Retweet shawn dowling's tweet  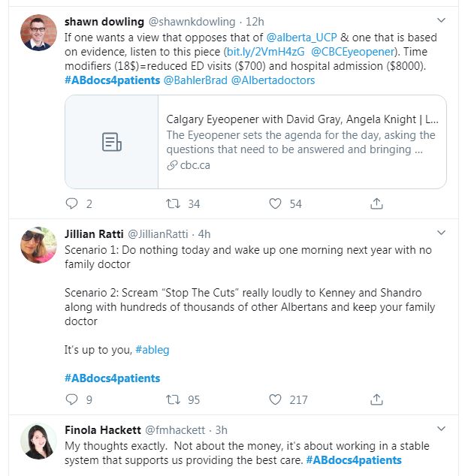coord(173,203)
